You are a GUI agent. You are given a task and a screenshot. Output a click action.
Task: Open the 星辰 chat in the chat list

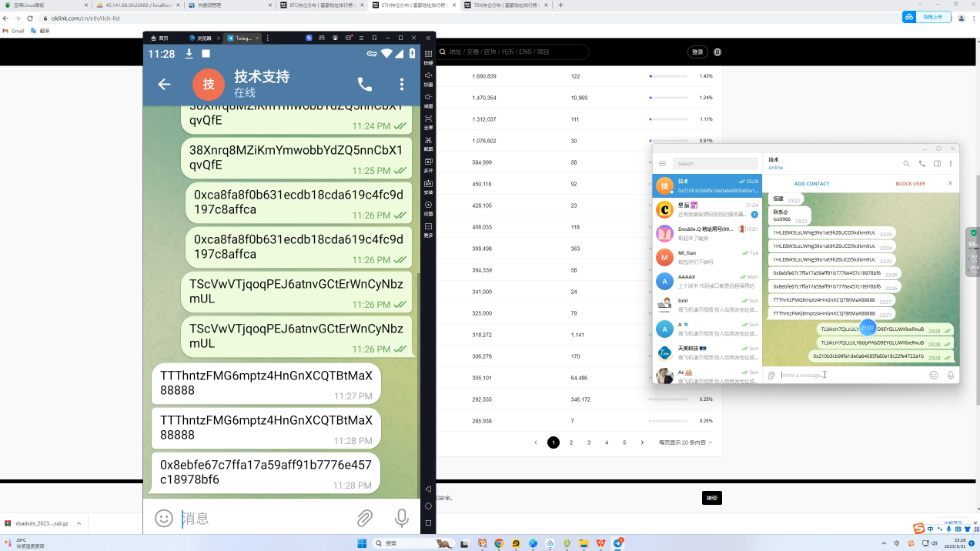click(707, 209)
